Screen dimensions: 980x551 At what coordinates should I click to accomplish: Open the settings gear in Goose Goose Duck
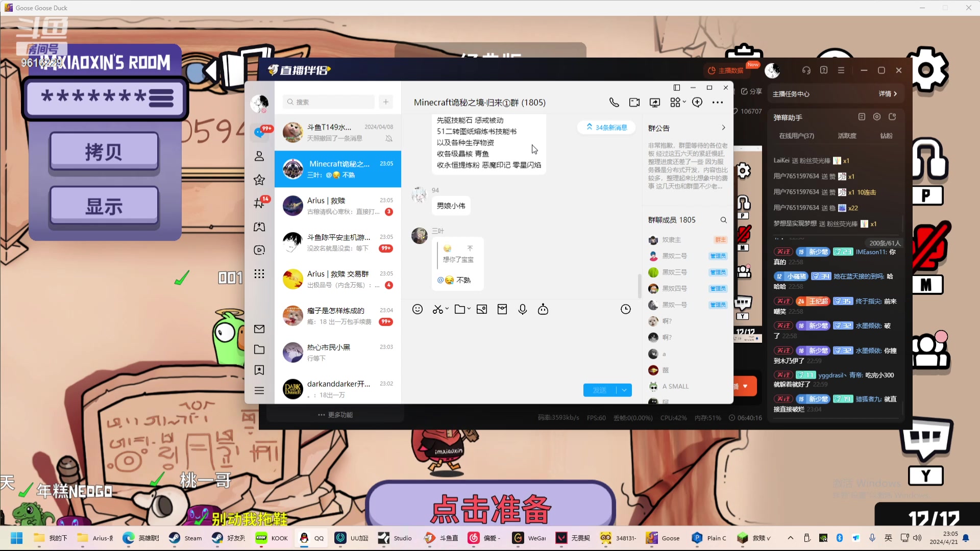click(926, 70)
